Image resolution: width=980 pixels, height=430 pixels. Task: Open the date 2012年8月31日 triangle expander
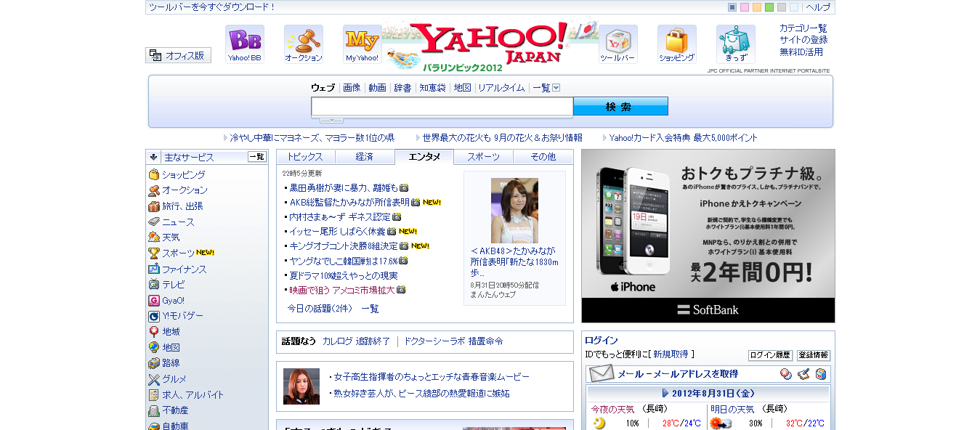pos(665,393)
